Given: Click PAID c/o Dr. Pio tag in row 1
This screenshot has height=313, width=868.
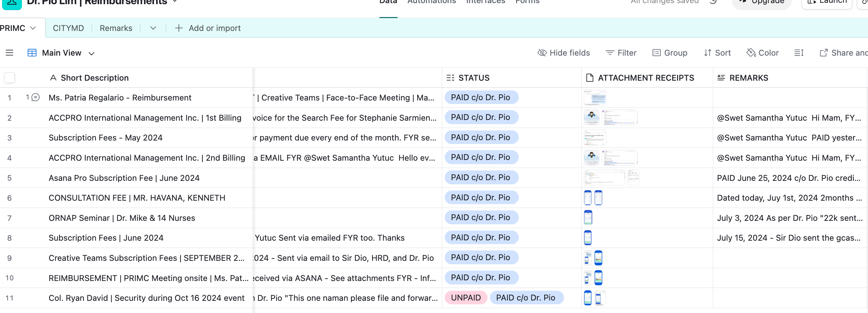Looking at the screenshot, I should (x=481, y=97).
